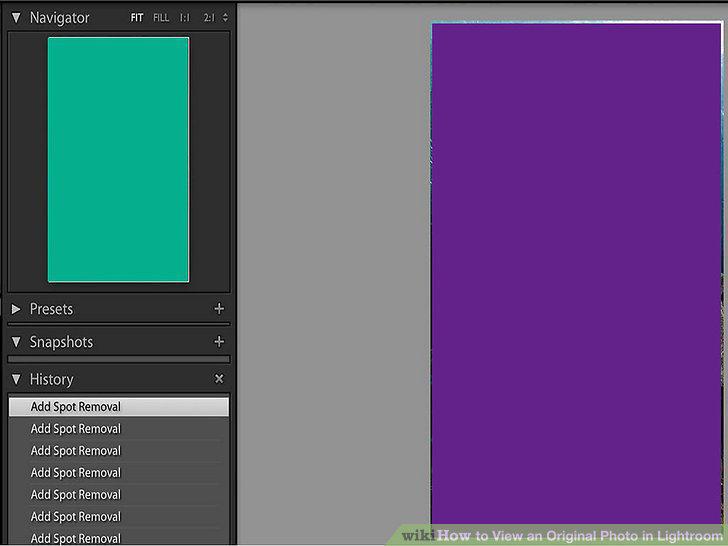The height and width of the screenshot is (546, 728).
Task: Set Navigator zoom to FILL
Action: (x=161, y=18)
